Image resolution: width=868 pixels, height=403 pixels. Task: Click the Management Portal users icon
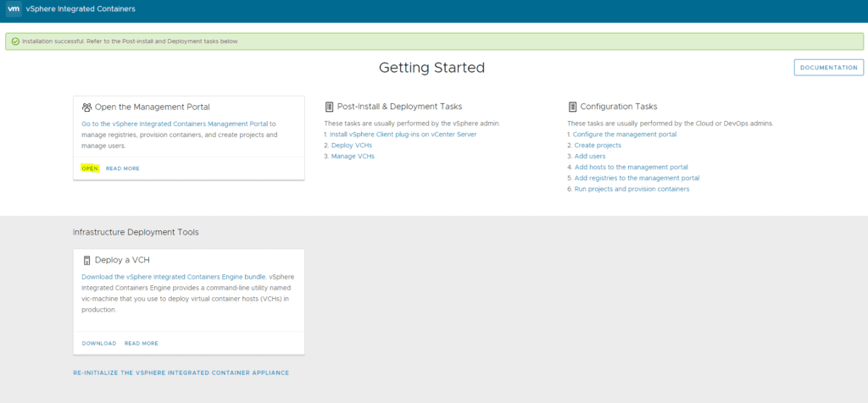[x=86, y=108]
